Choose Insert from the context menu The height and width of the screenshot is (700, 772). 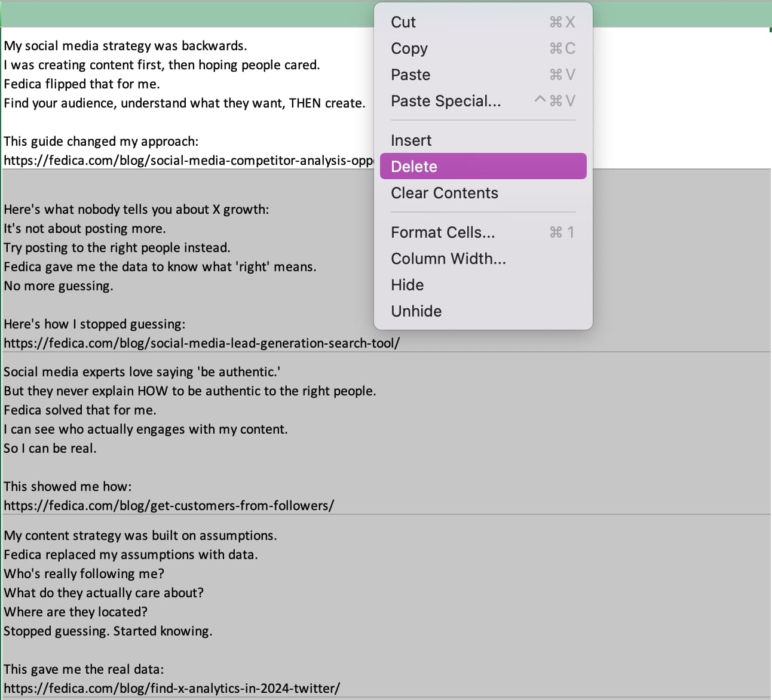(411, 140)
